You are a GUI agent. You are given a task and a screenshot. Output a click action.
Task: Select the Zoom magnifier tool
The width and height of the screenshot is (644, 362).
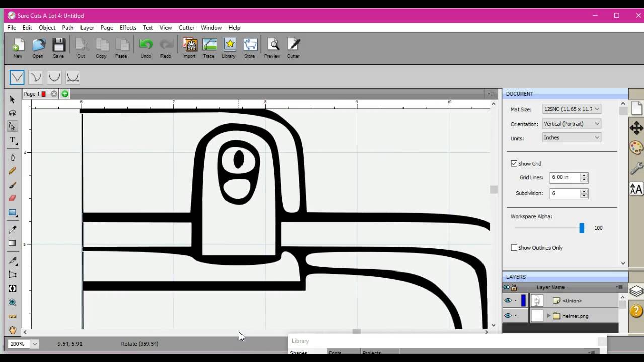(13, 302)
